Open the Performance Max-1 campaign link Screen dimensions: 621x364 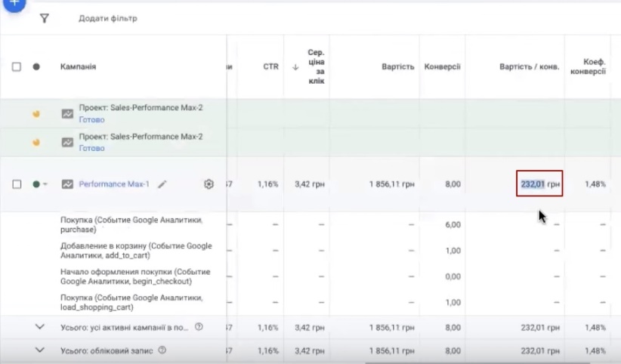click(x=114, y=184)
